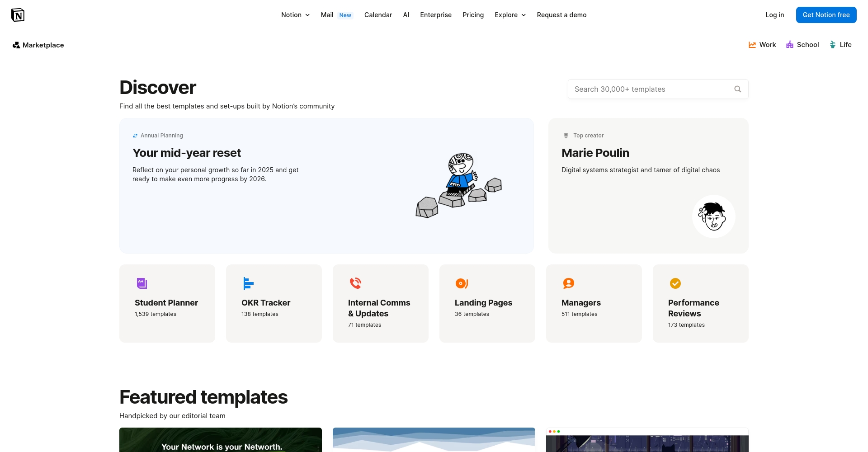Open the blue mountains template thumbnail
The height and width of the screenshot is (452, 868).
pos(434,440)
